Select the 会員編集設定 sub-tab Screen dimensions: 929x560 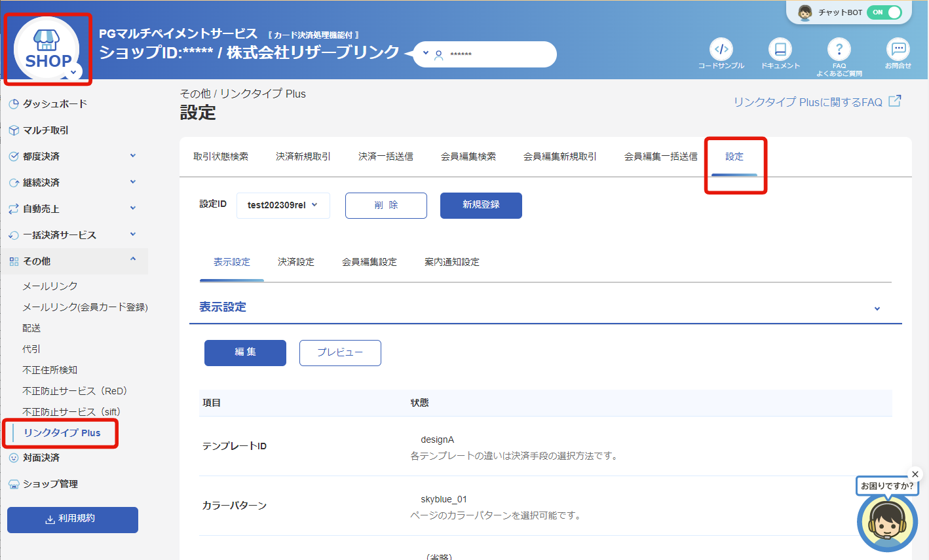[x=370, y=262]
